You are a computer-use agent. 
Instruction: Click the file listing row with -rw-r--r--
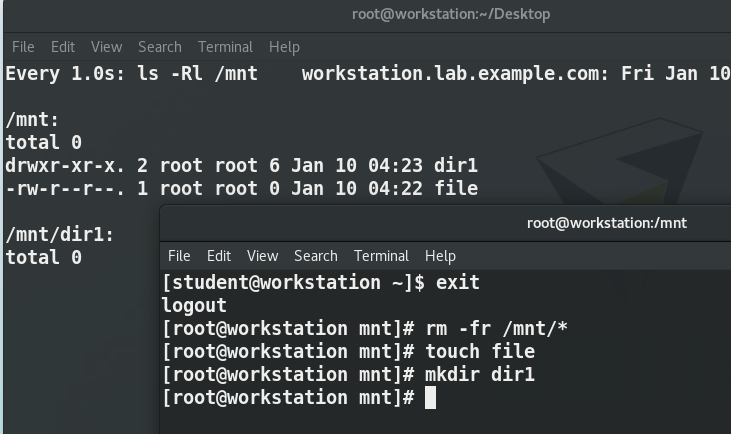coord(241,188)
